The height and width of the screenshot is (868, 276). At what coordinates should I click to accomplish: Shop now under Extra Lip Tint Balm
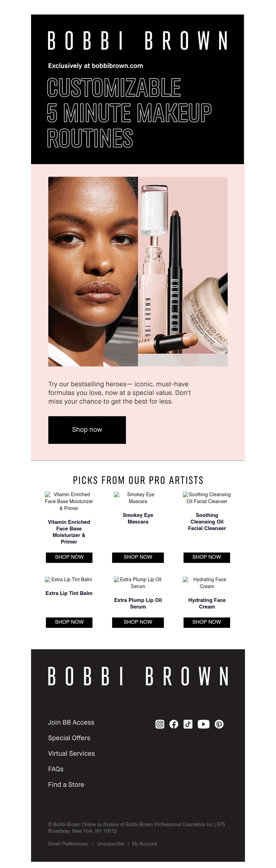69,622
